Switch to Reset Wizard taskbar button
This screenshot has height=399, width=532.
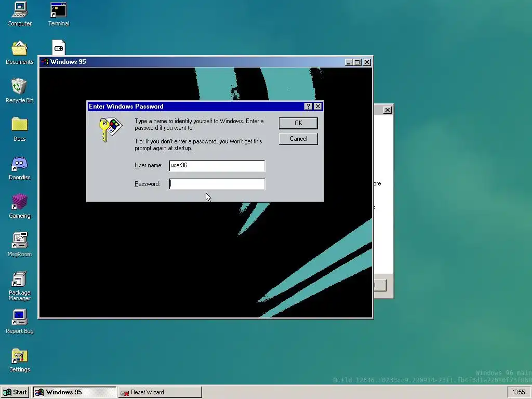160,392
